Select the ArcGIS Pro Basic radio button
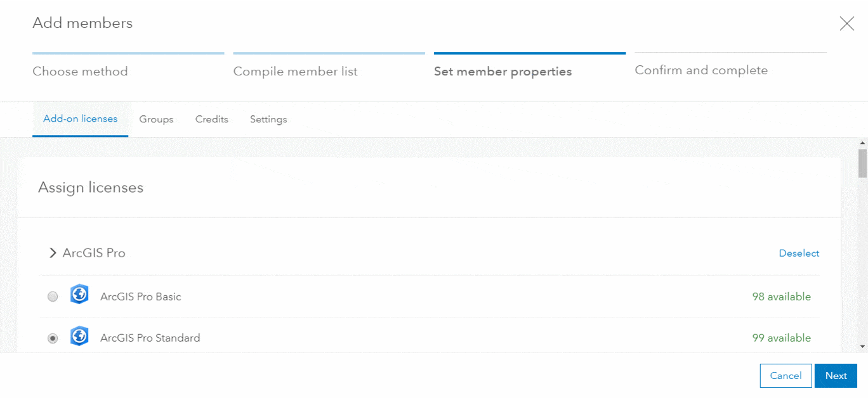Screen dimensions: 868x398 [53, 297]
